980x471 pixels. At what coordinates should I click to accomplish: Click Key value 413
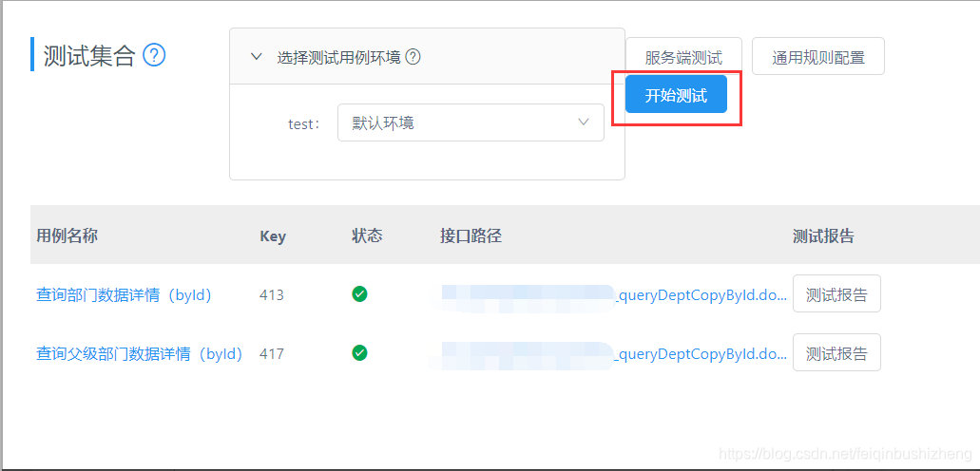[272, 294]
